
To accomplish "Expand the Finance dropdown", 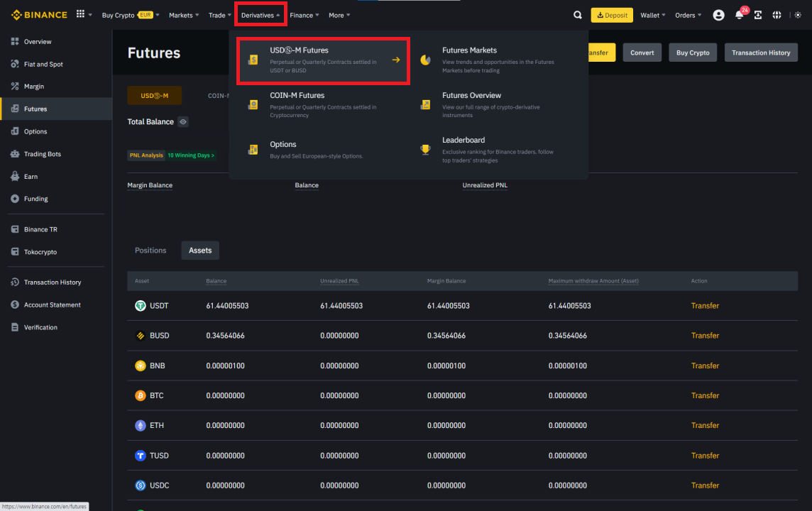I will 304,15.
